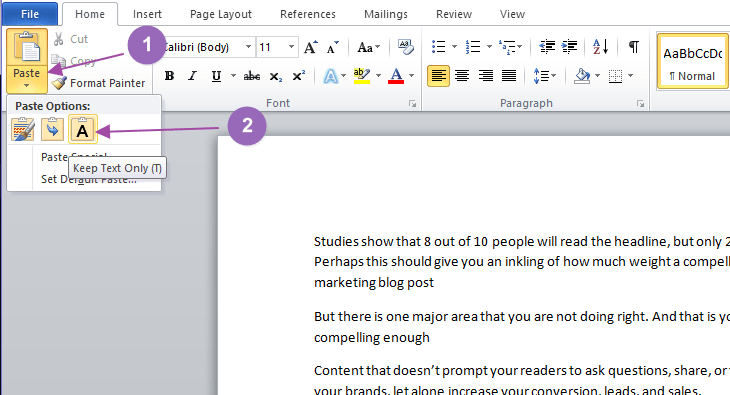The height and width of the screenshot is (395, 730).
Task: Open font color dropdown arrow
Action: pyautogui.click(x=412, y=76)
